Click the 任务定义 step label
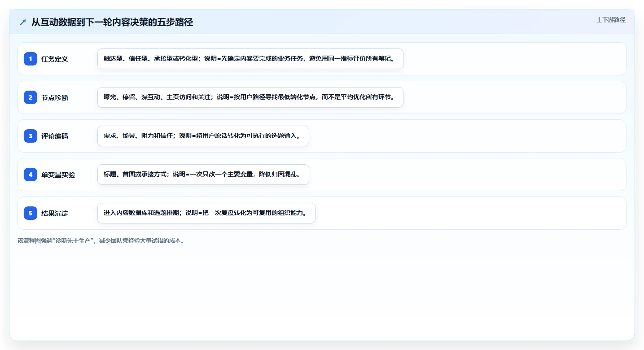Image resolution: width=644 pixels, height=350 pixels. [x=55, y=59]
